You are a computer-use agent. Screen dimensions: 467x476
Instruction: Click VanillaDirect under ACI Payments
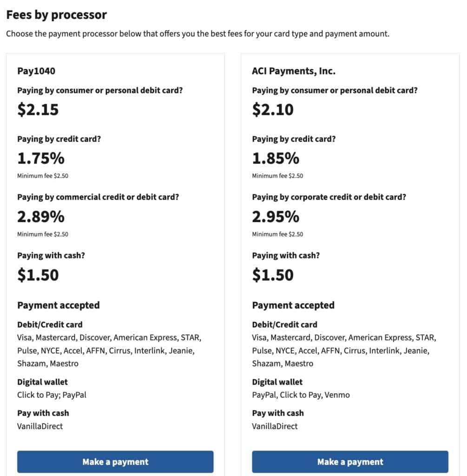click(275, 426)
